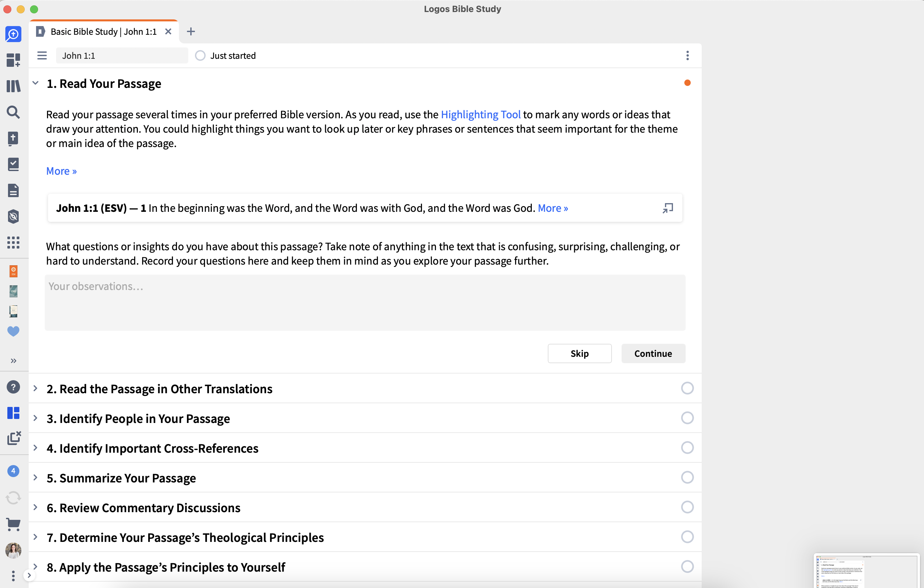The width and height of the screenshot is (924, 588).
Task: Open the checkmark Guides icon in the sidebar
Action: tap(13, 164)
